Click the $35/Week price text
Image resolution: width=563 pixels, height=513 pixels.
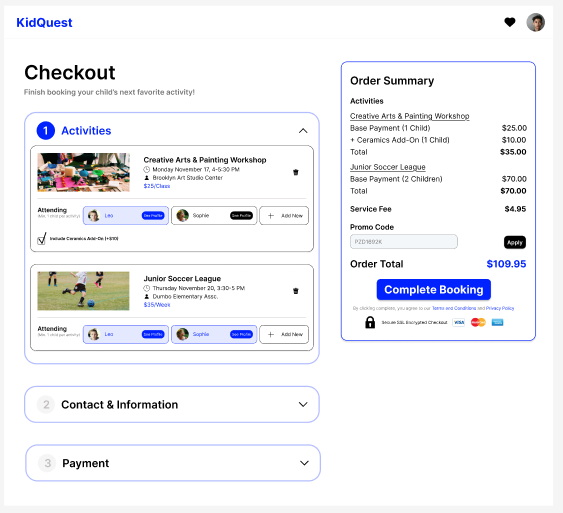(x=157, y=305)
